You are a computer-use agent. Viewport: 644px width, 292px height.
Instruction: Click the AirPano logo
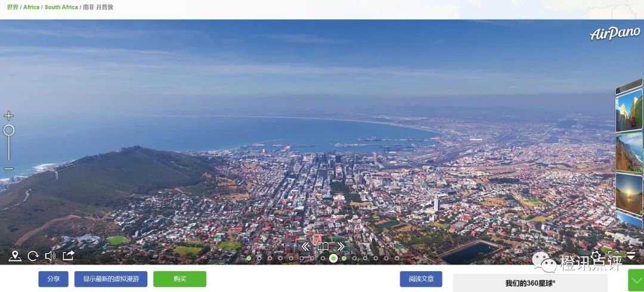tap(615, 33)
